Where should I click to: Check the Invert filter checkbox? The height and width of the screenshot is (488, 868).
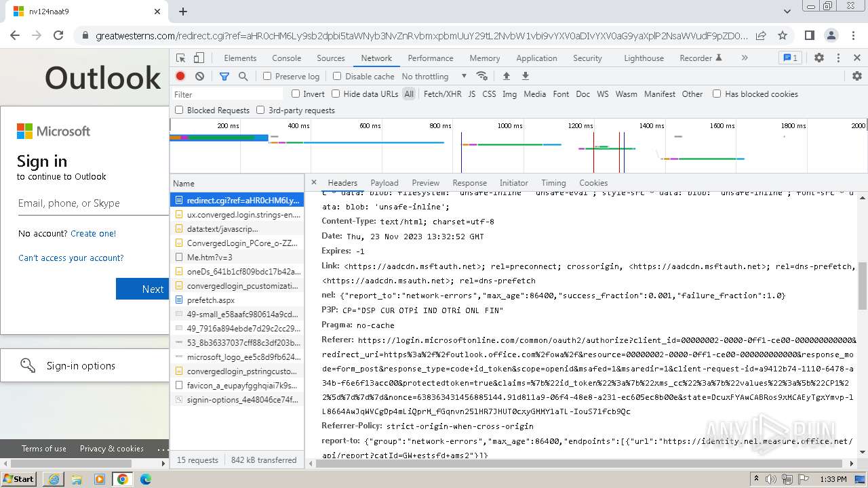[x=296, y=94]
